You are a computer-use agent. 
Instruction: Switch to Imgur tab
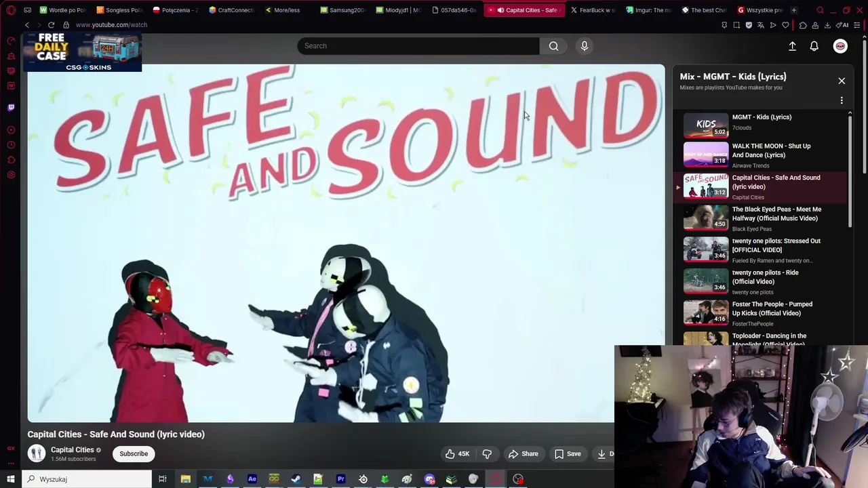[649, 10]
